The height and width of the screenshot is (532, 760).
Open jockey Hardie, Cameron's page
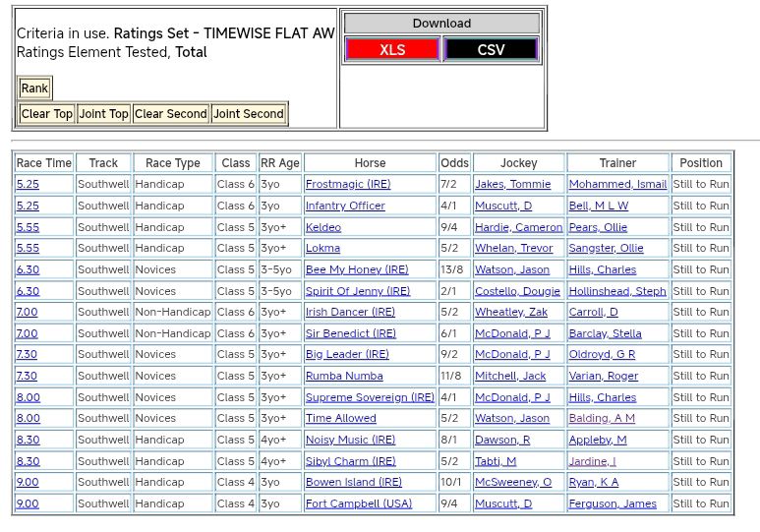(x=518, y=227)
